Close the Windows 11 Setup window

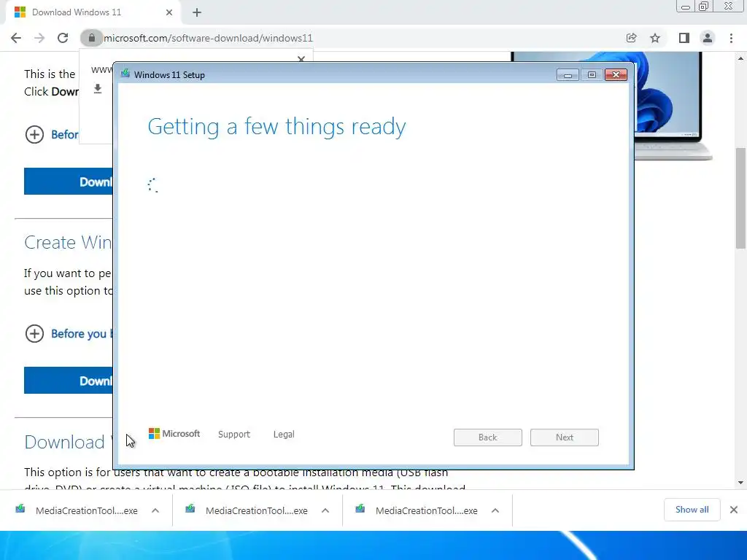pos(616,75)
